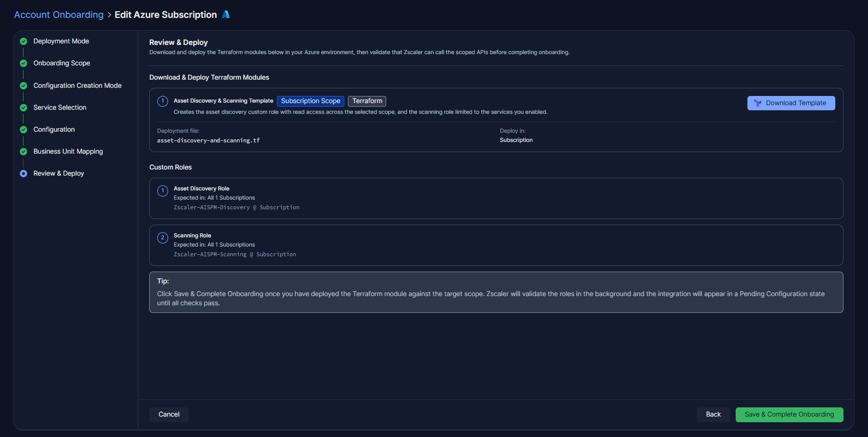Select the Review & Deploy step

click(59, 174)
